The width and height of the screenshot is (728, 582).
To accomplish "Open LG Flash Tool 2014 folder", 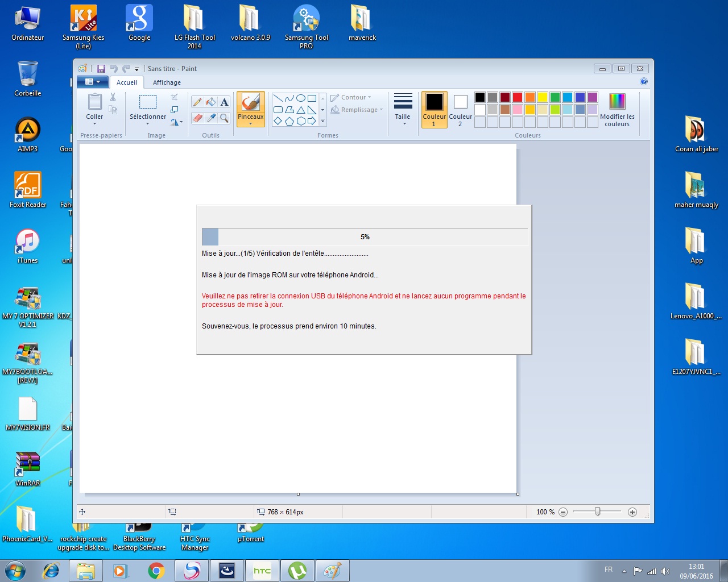I will pos(195,27).
